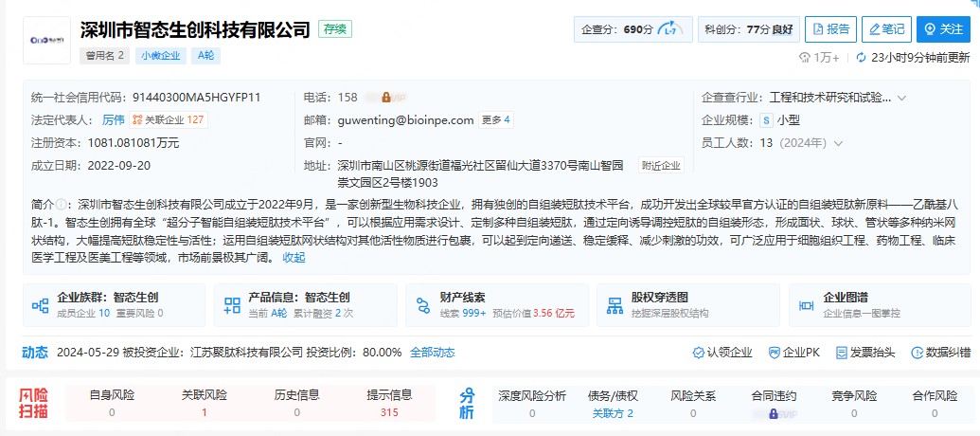
Task: Click the L-7 gauge icon
Action: pyautogui.click(x=671, y=29)
